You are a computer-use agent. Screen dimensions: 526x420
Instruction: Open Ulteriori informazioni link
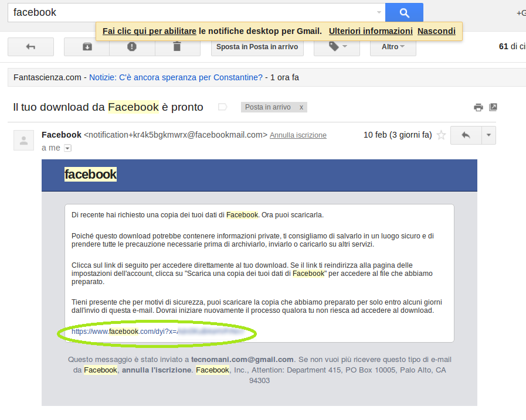click(371, 31)
